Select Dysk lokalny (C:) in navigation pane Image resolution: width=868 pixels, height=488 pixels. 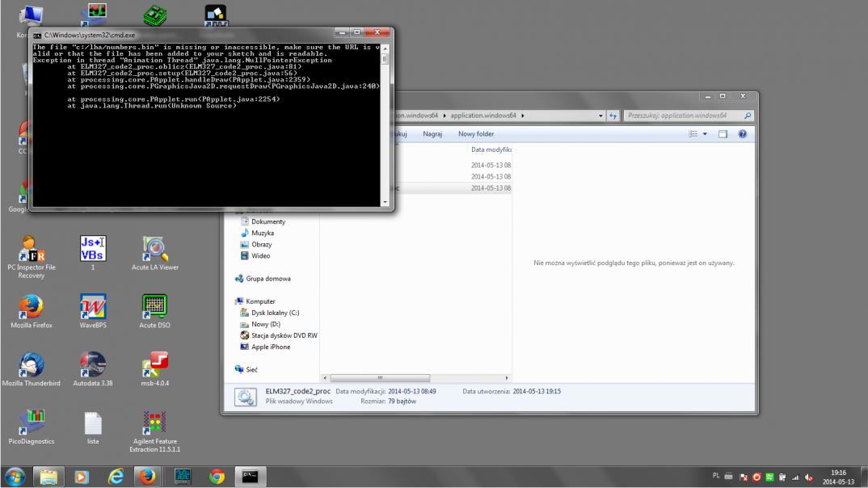pyautogui.click(x=275, y=313)
